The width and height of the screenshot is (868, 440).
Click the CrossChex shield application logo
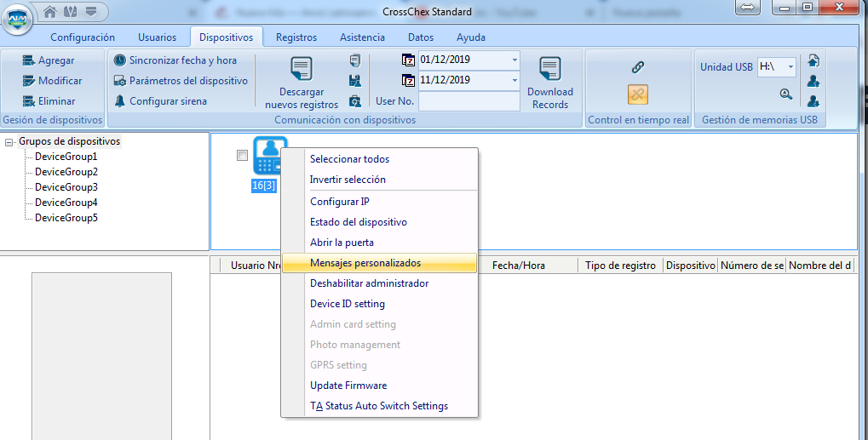[x=18, y=20]
